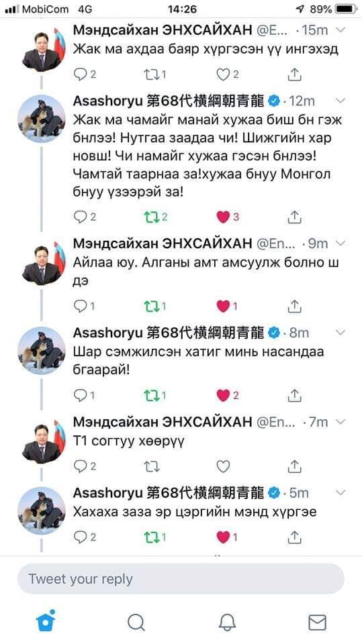The image size is (362, 644).
Task: Open chevron menu on 12m tweet
Action: [x=341, y=101]
